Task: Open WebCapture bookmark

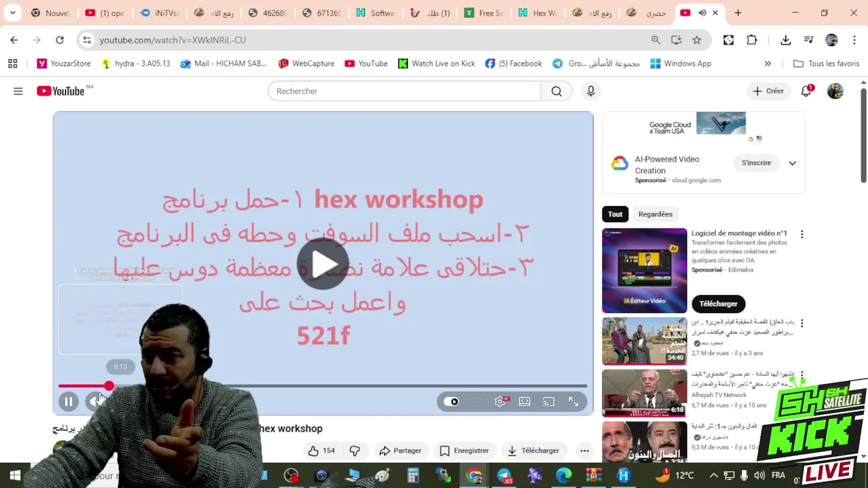Action: click(306, 64)
